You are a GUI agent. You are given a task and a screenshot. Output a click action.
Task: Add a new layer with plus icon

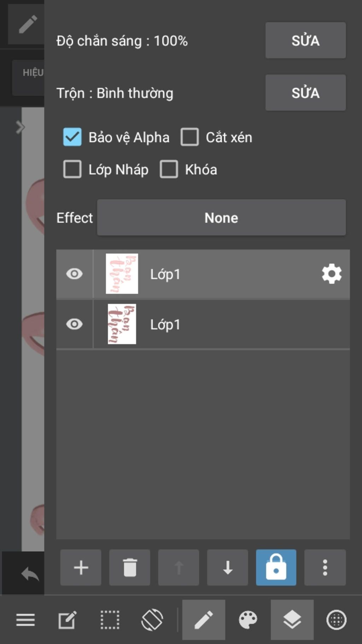[x=81, y=567]
